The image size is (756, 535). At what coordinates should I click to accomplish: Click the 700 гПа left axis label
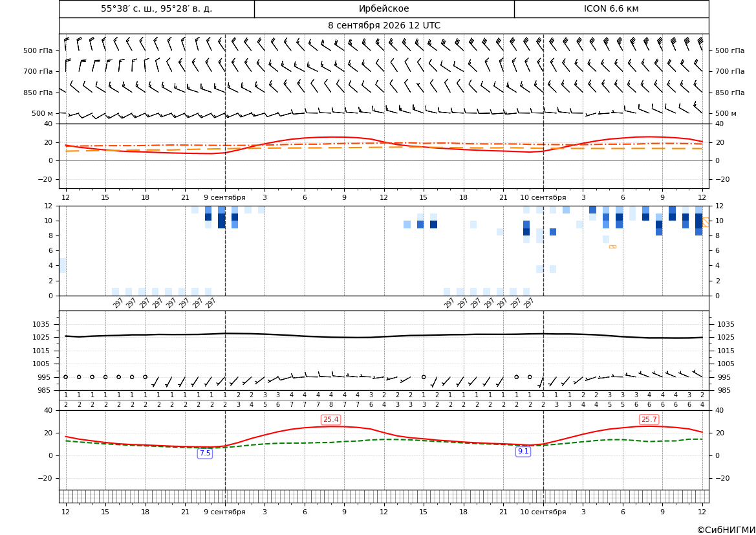(x=38, y=71)
